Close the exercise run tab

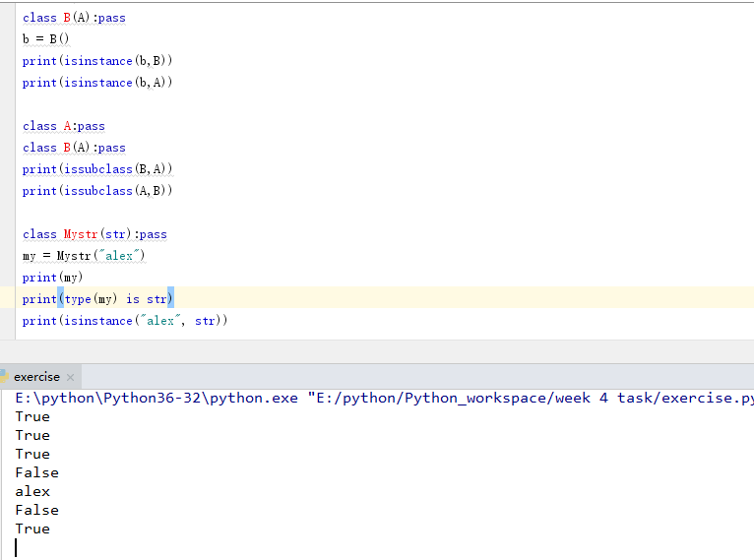coord(70,377)
